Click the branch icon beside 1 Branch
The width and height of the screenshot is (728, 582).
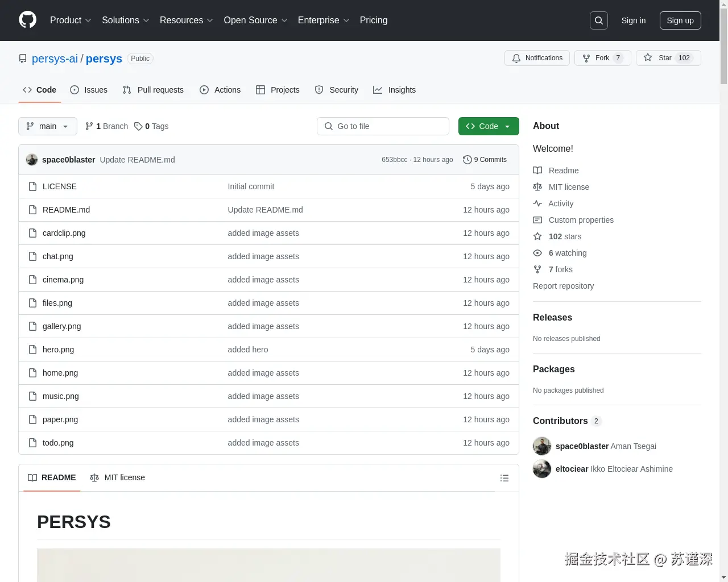(89, 126)
